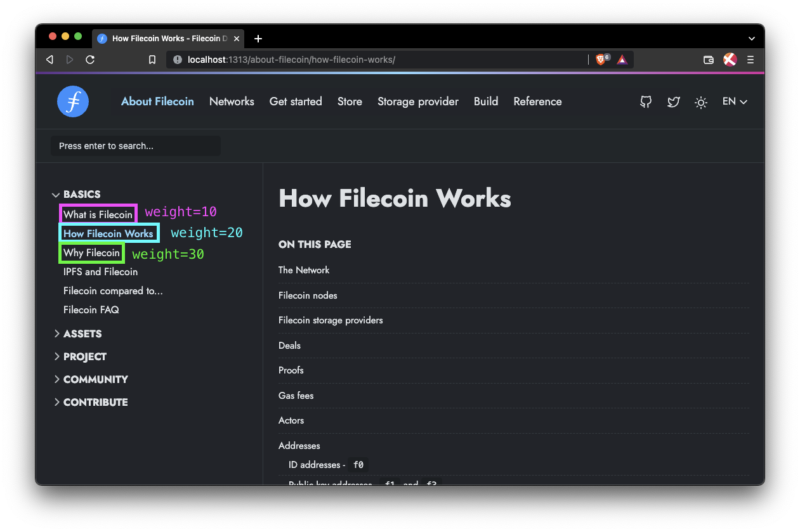Open How Filecoin Works in the sidebar
This screenshot has height=532, width=800.
pyautogui.click(x=108, y=233)
